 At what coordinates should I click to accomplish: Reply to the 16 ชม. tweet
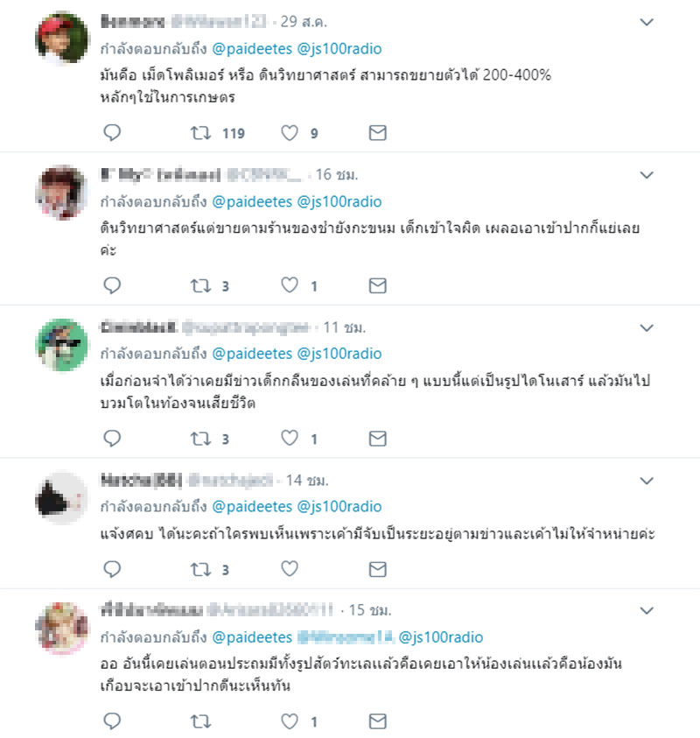point(112,285)
